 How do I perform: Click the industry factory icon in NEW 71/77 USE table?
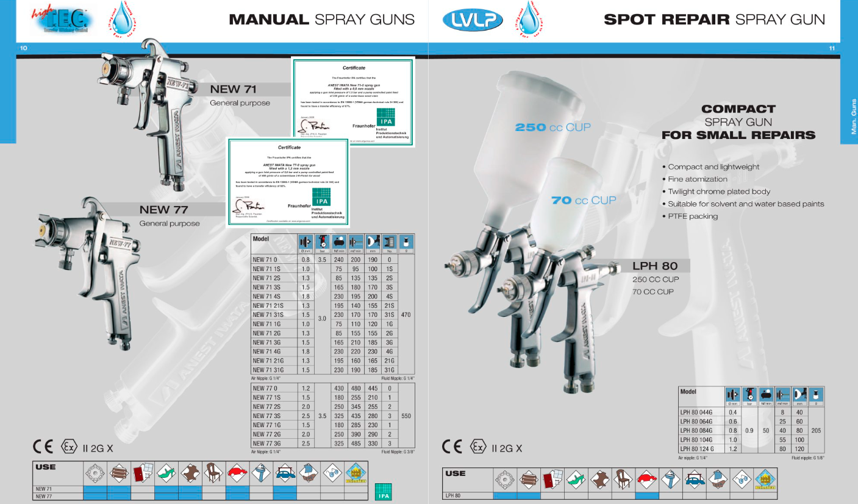356,474
